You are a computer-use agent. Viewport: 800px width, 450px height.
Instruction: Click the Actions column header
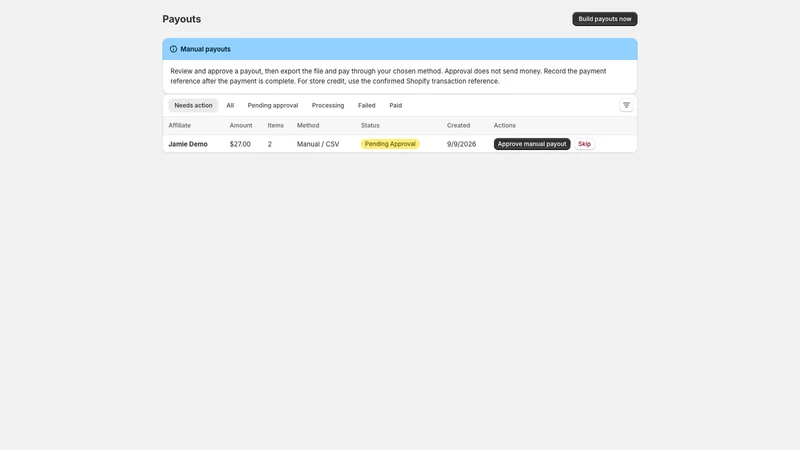505,125
